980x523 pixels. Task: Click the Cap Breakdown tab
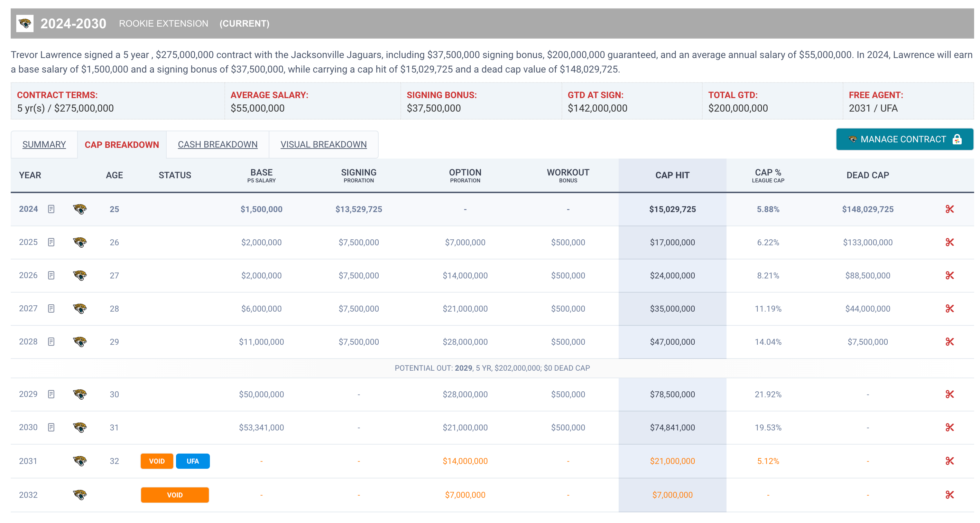pos(122,144)
